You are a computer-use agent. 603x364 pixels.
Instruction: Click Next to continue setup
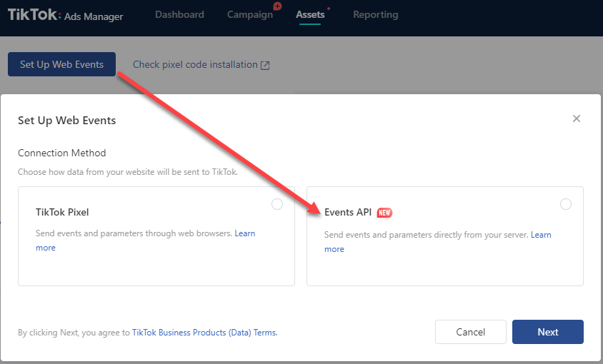point(548,332)
